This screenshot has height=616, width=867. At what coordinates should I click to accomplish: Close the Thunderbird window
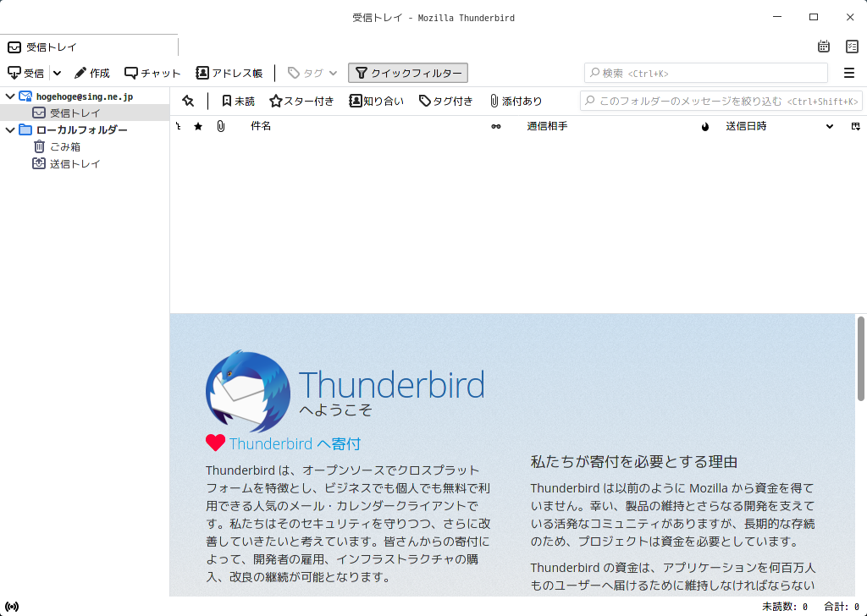tap(850, 17)
